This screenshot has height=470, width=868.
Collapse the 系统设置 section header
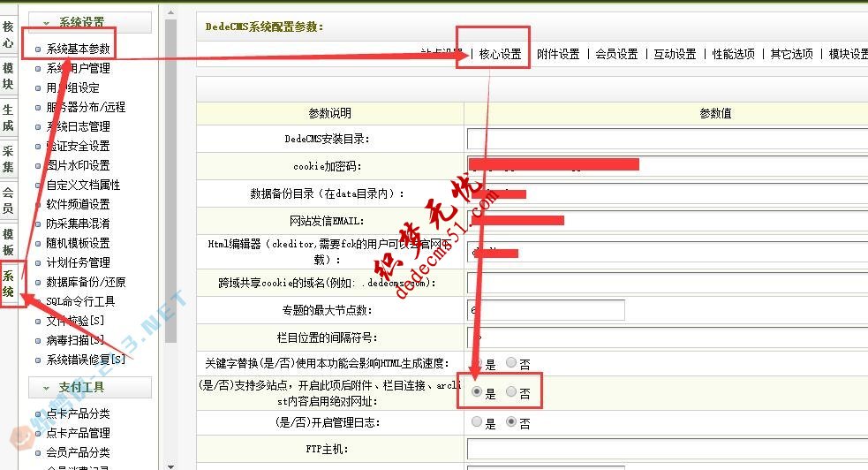(90, 23)
